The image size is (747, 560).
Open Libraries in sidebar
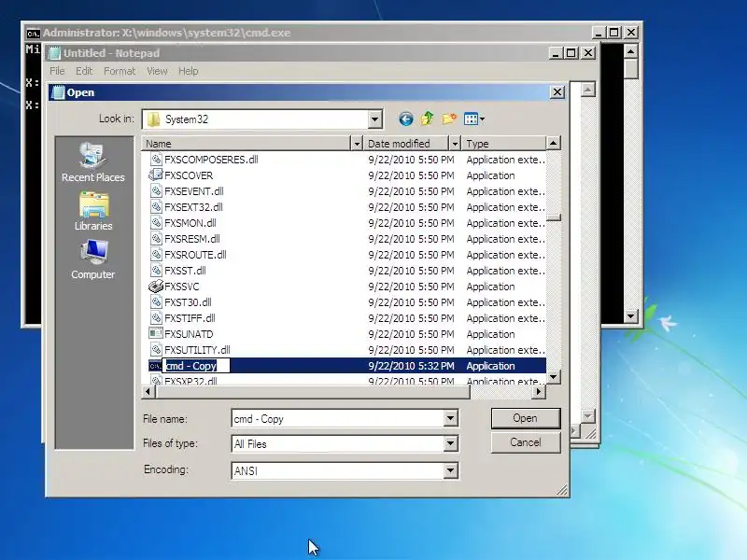(x=93, y=212)
